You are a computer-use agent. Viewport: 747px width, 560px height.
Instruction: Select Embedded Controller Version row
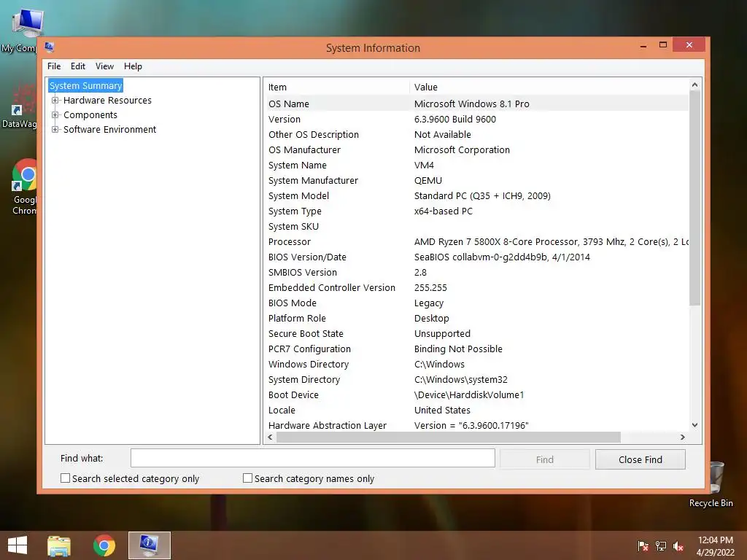coord(476,287)
